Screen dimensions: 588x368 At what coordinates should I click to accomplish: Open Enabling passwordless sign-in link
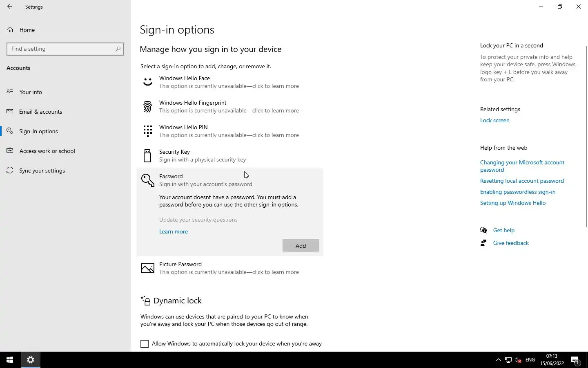[x=518, y=192]
